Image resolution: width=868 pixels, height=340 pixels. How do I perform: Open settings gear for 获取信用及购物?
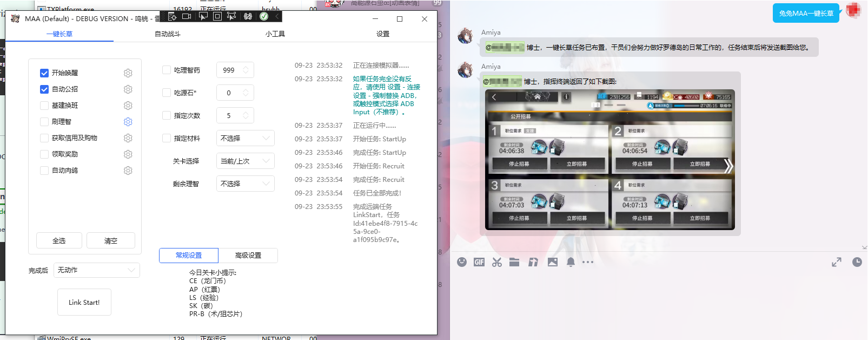[128, 138]
